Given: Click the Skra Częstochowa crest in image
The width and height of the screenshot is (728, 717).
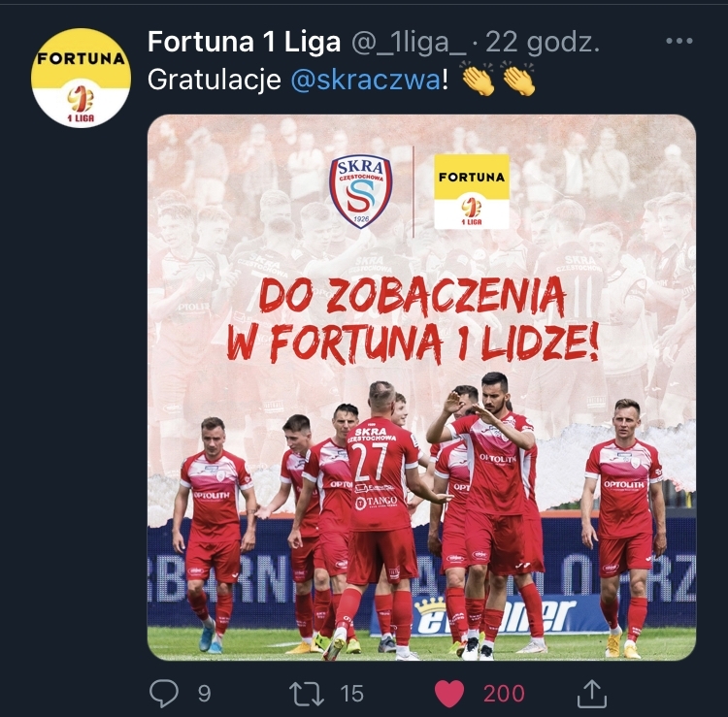Looking at the screenshot, I should pyautogui.click(x=361, y=191).
